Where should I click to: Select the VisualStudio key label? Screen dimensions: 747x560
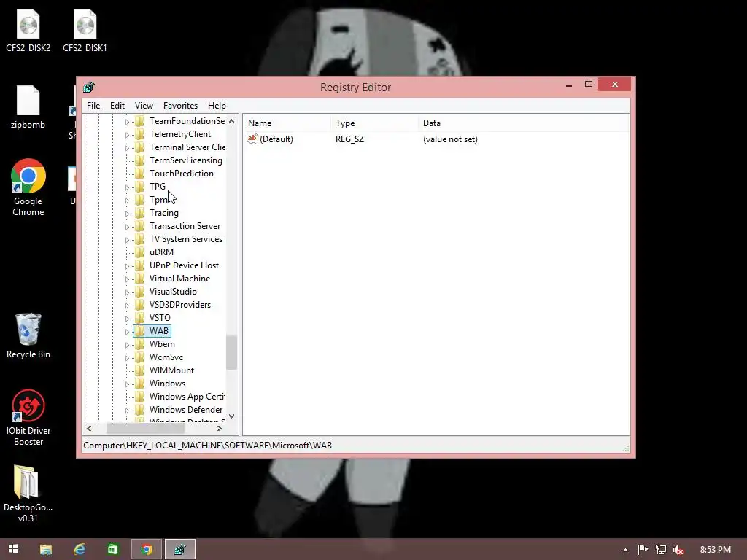tap(173, 292)
